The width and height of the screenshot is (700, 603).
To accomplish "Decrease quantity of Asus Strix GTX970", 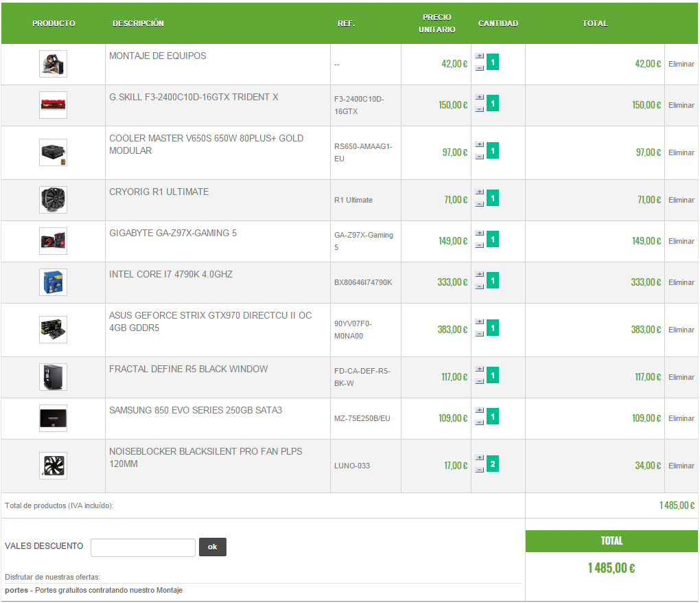I will click(480, 334).
